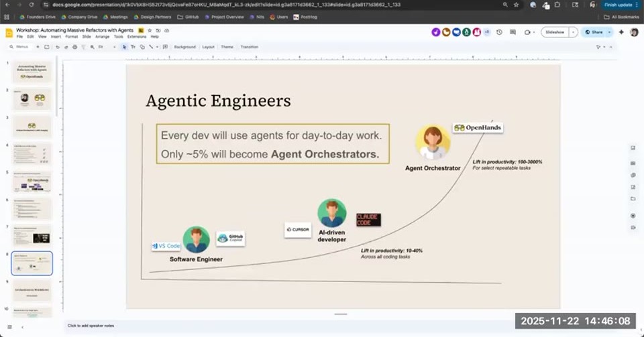This screenshot has width=644, height=337.
Task: Click the Background button
Action: (185, 47)
